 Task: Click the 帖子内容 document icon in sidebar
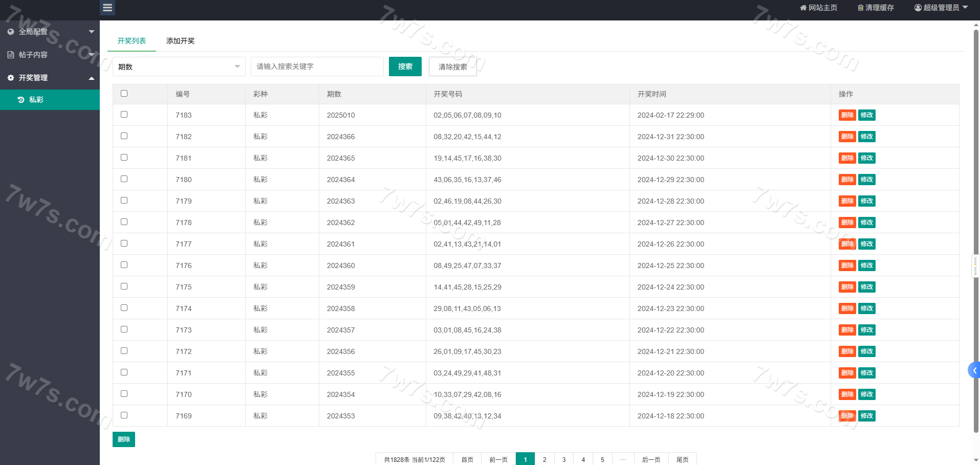(11, 55)
